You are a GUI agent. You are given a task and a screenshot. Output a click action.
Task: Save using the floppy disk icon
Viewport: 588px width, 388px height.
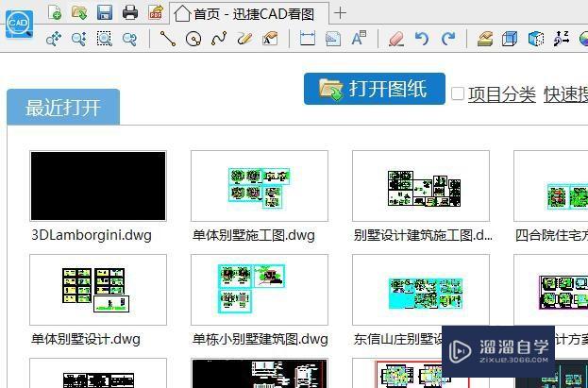click(x=105, y=13)
